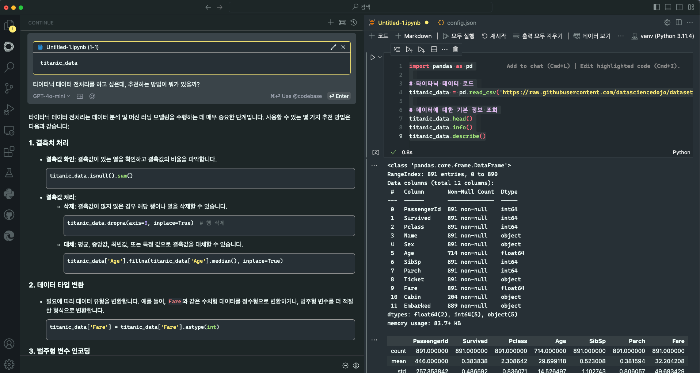This screenshot has width=700, height=373.
Task: Open the describe table output actions menu
Action: click(375, 340)
